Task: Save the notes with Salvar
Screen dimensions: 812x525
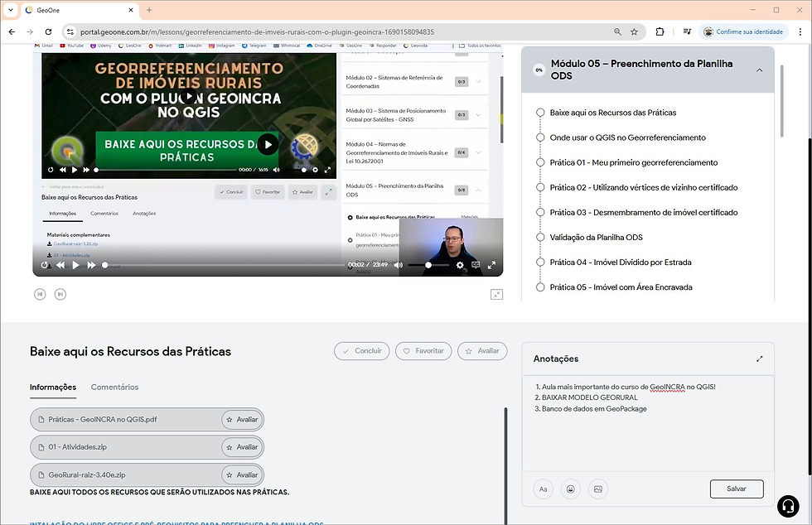Action: click(x=737, y=489)
